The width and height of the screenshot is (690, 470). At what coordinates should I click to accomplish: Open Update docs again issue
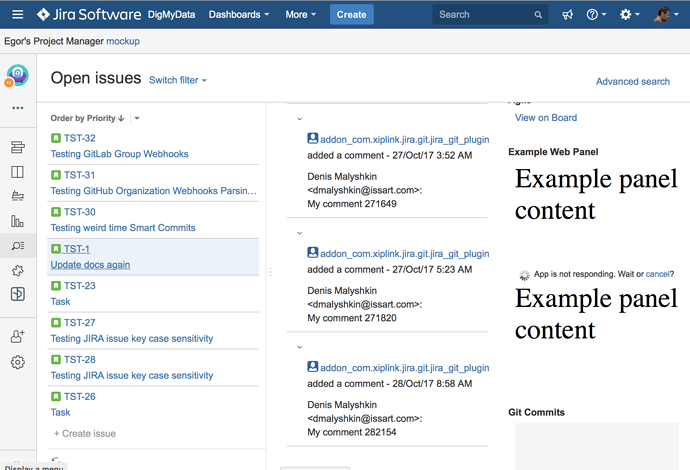[x=90, y=265]
